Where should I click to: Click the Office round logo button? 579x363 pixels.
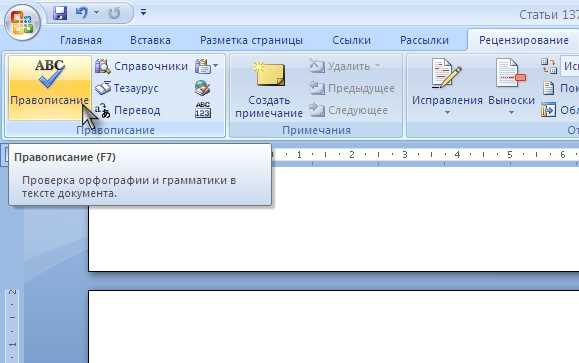[22, 22]
